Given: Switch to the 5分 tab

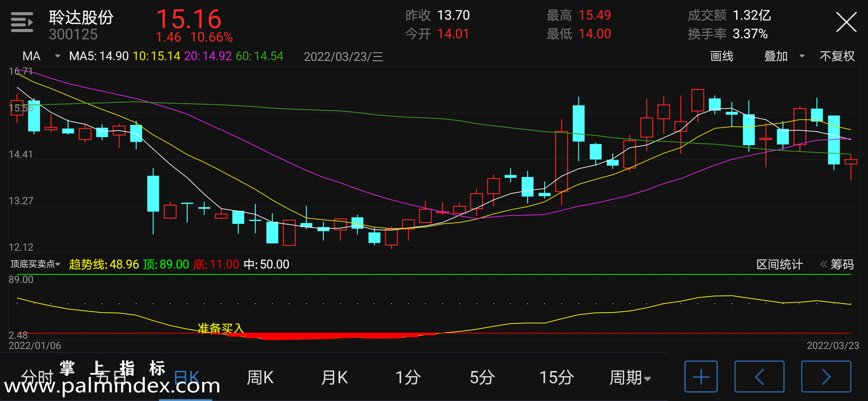Looking at the screenshot, I should [482, 378].
